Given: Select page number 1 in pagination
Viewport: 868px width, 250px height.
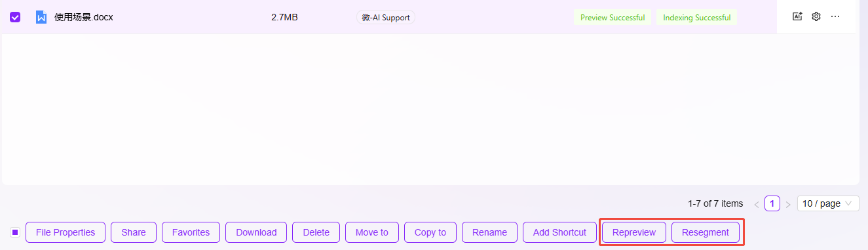Looking at the screenshot, I should pos(772,203).
